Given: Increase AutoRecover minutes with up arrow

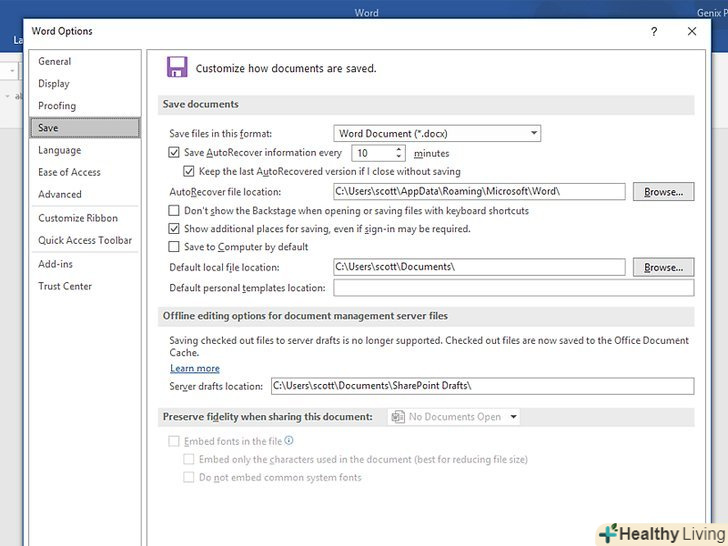Looking at the screenshot, I should 399,150.
